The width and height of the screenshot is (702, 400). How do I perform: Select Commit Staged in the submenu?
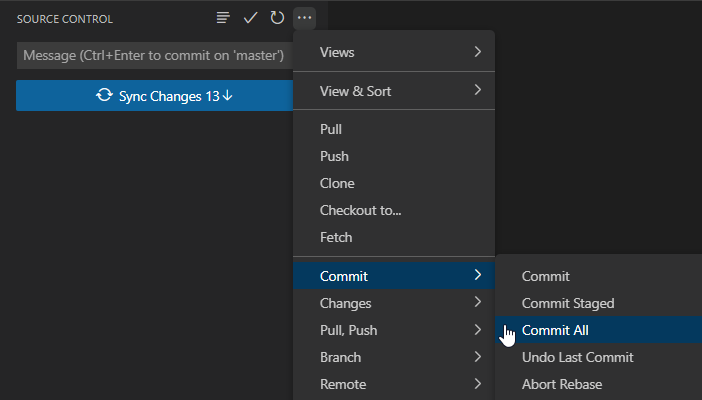pos(568,303)
